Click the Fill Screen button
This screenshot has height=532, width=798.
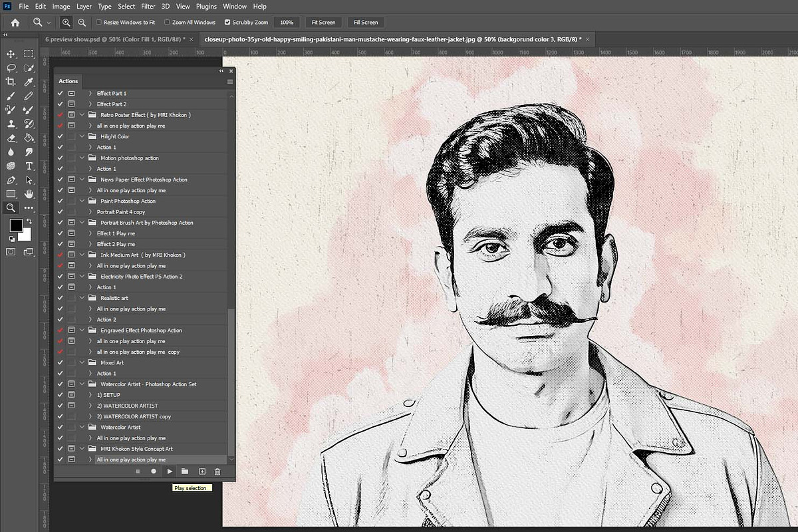(x=365, y=23)
